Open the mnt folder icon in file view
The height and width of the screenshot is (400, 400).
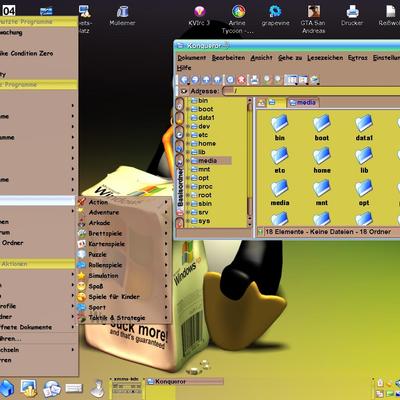(322, 193)
